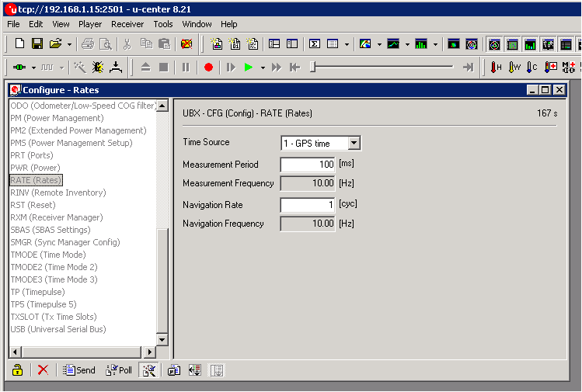This screenshot has height=392, width=582.
Task: Open the Statistic View sigma icon
Action: click(x=315, y=43)
